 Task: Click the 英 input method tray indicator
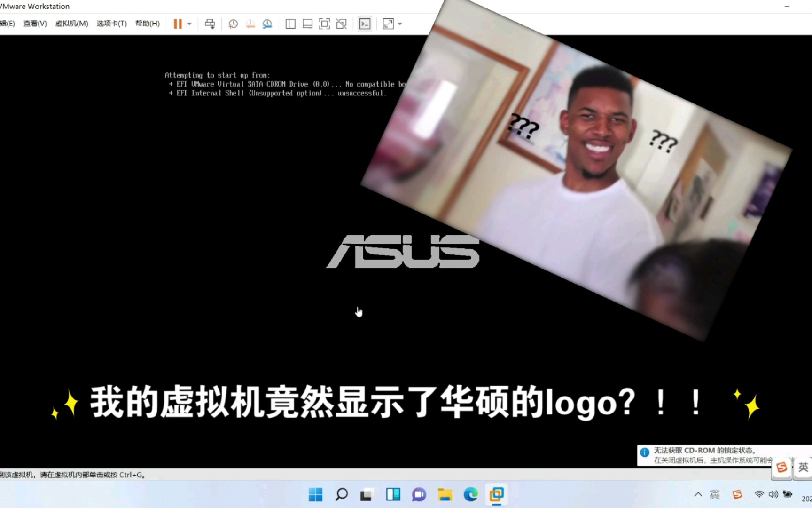coord(715,494)
